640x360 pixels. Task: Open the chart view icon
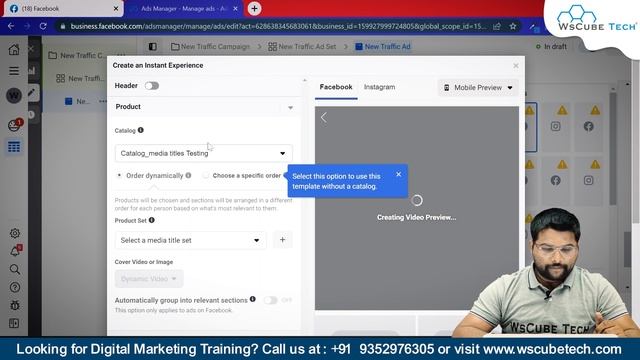click(31, 71)
